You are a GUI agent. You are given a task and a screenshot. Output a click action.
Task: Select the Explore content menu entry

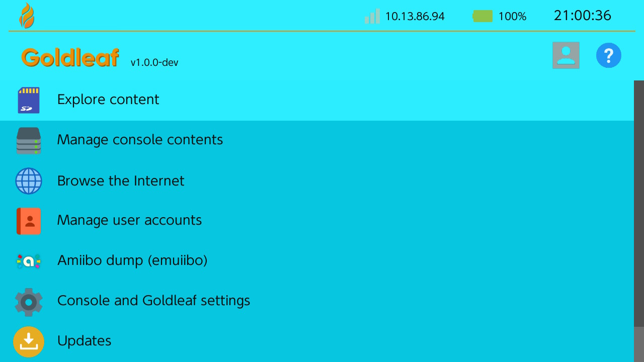coord(108,100)
